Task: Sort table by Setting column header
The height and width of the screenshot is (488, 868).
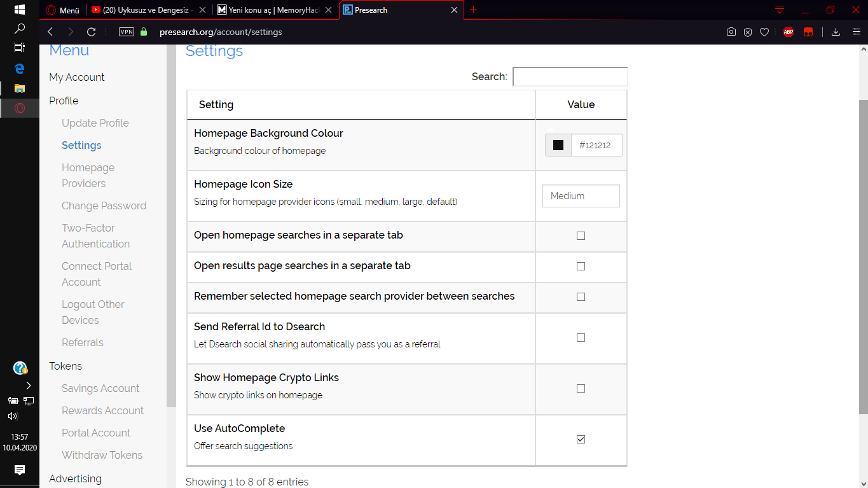Action: pos(361,104)
